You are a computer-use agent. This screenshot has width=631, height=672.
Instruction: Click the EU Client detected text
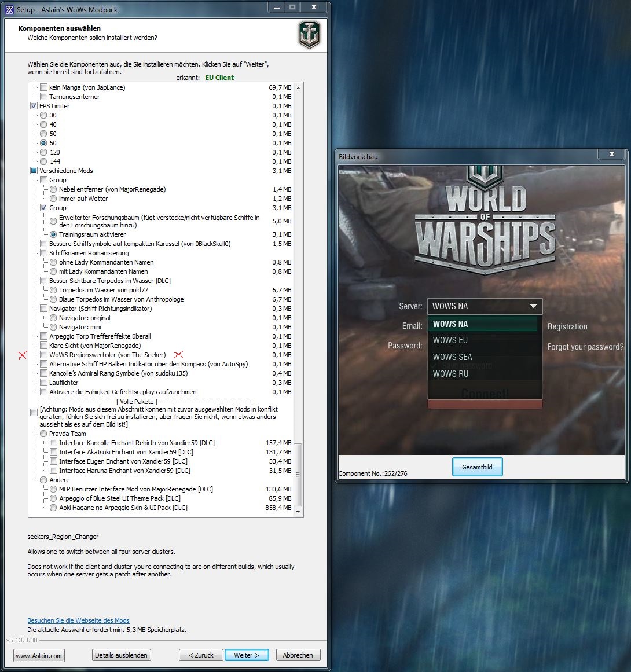pyautogui.click(x=219, y=78)
